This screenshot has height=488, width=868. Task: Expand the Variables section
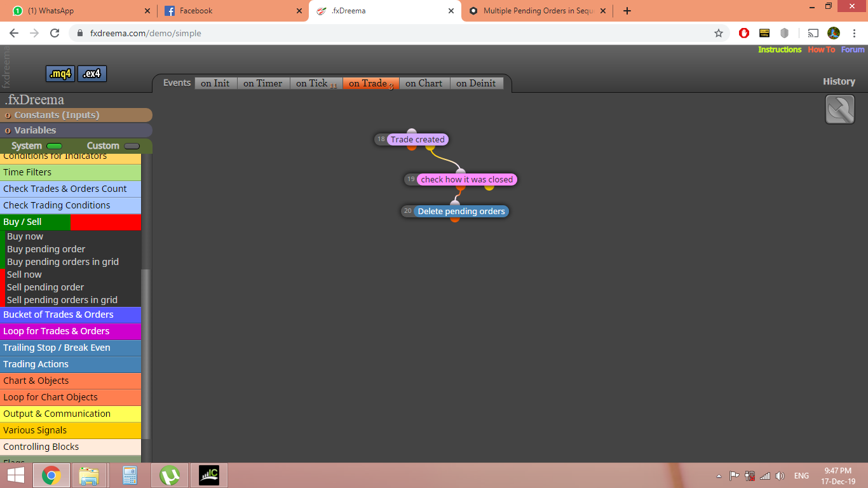point(76,130)
